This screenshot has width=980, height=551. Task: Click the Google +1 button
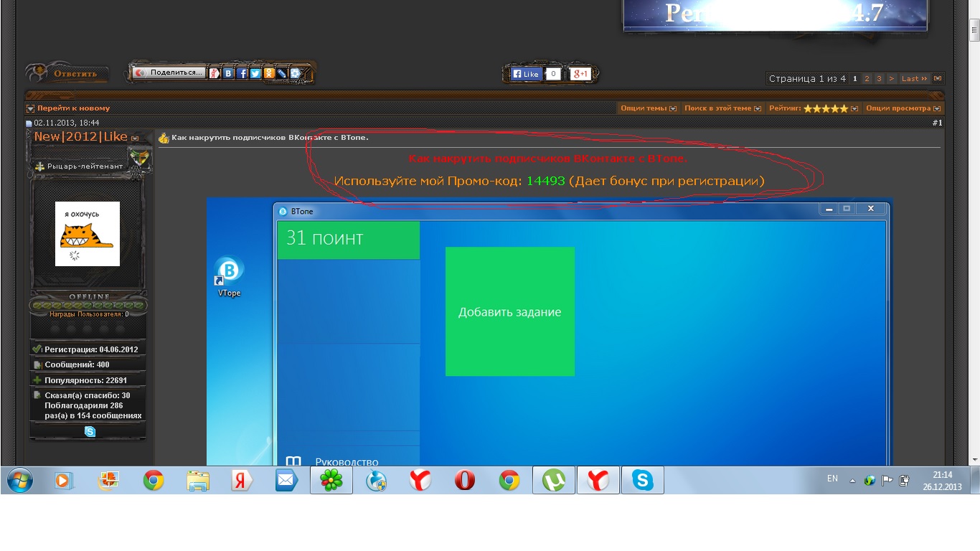coord(580,74)
